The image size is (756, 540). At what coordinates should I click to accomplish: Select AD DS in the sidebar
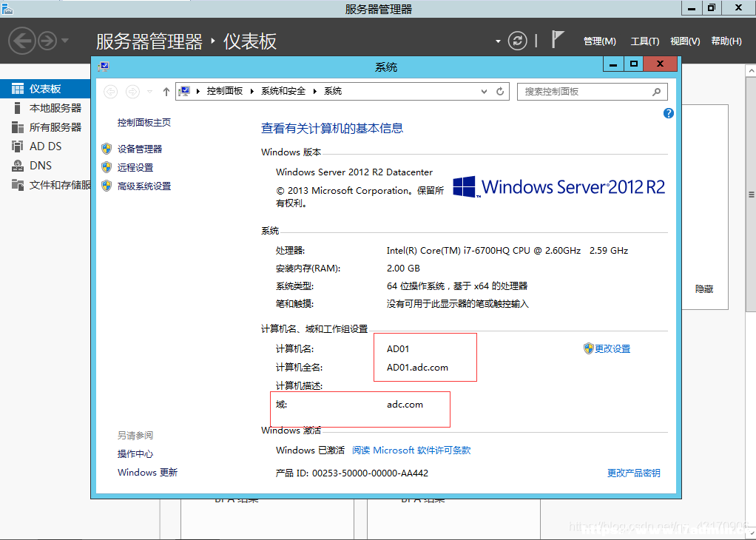pyautogui.click(x=45, y=146)
